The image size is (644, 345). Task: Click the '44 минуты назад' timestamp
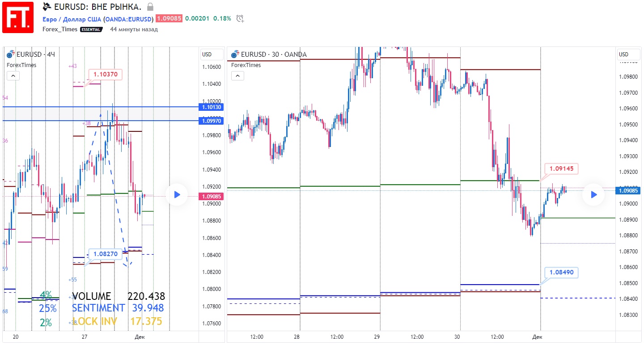[x=134, y=29]
